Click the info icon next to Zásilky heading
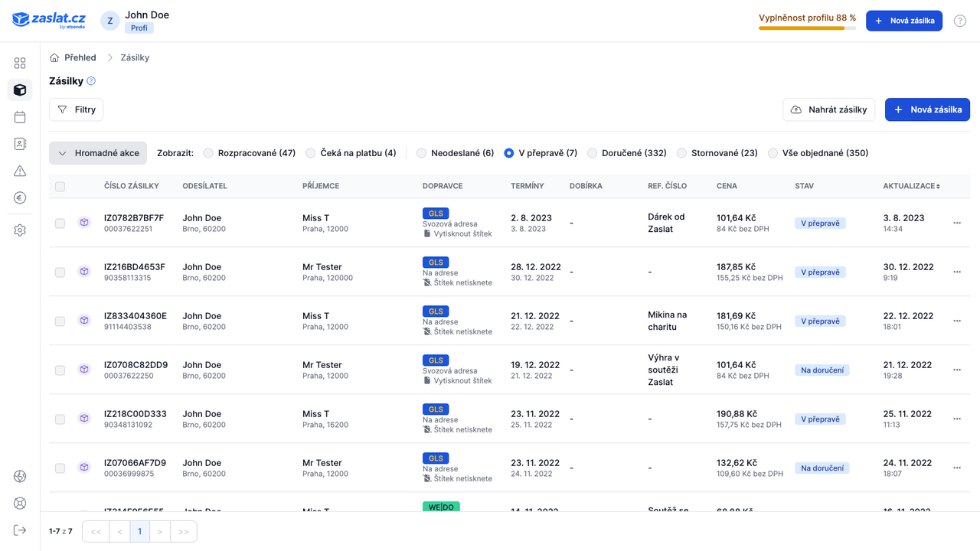The width and height of the screenshot is (980, 551). tap(91, 81)
